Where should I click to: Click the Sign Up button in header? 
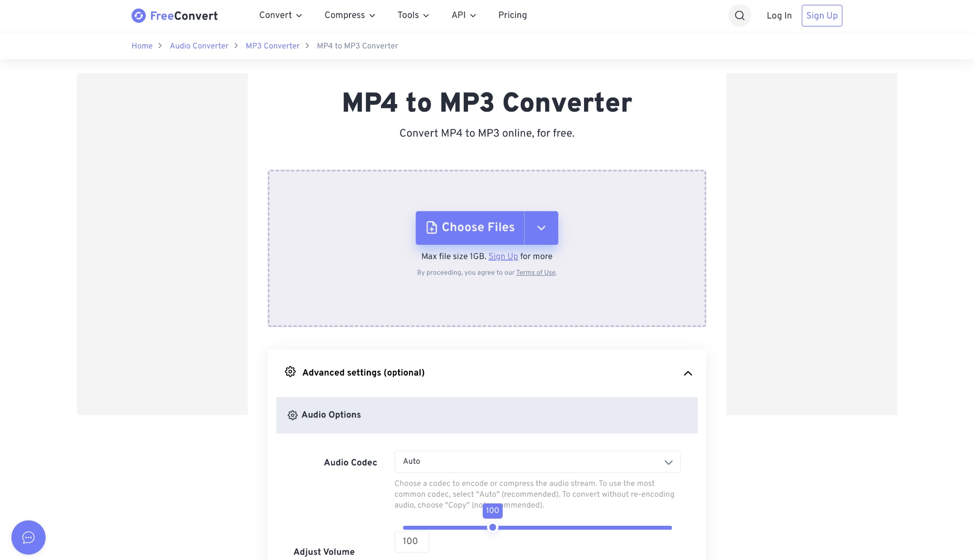click(822, 16)
